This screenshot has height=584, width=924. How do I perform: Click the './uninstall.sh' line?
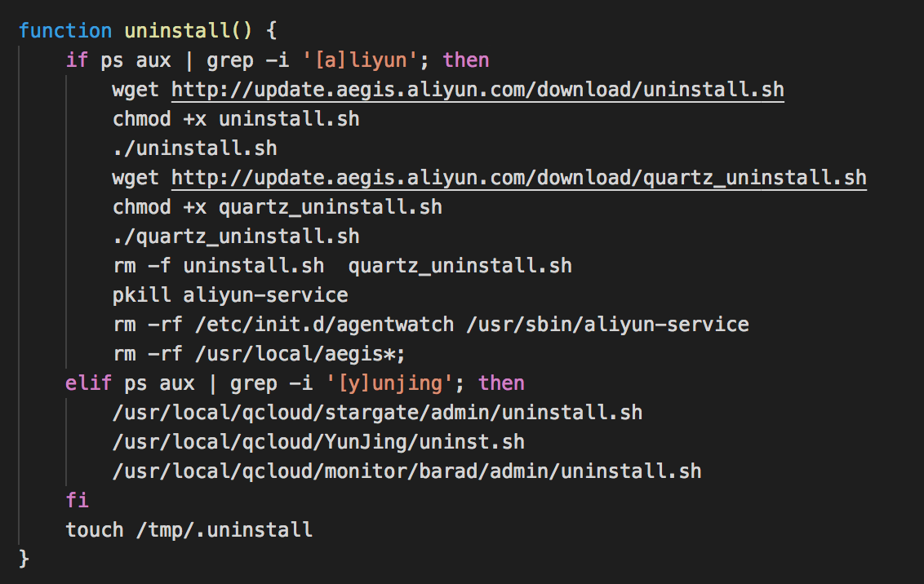pos(195,149)
